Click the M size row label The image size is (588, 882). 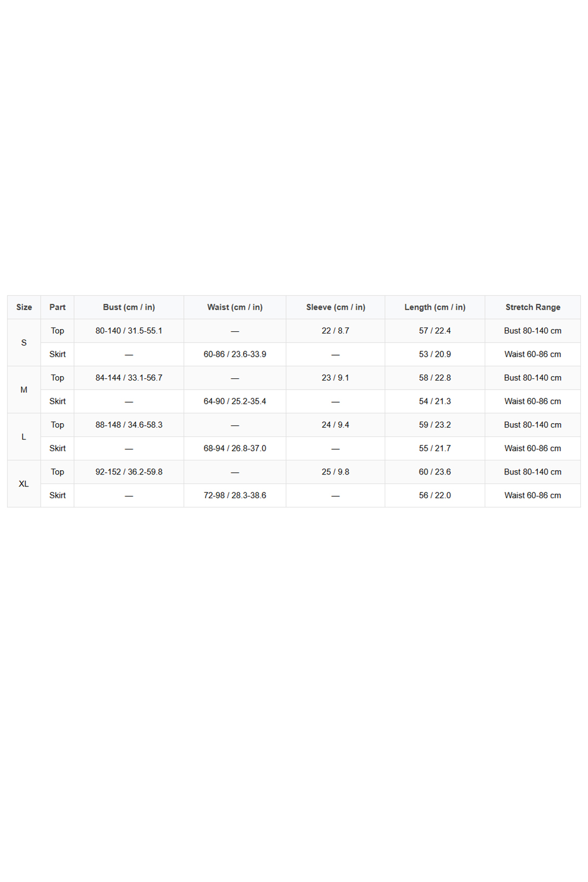point(24,390)
